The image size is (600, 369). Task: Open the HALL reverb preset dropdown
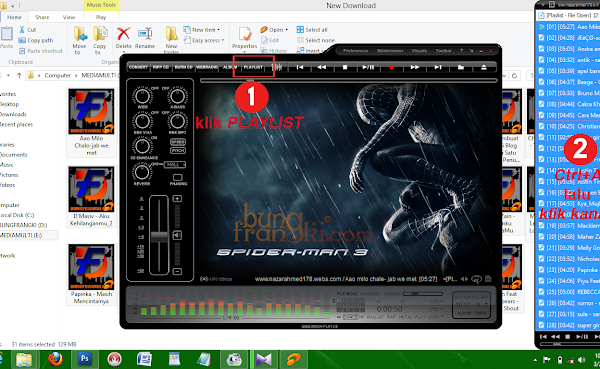[175, 165]
